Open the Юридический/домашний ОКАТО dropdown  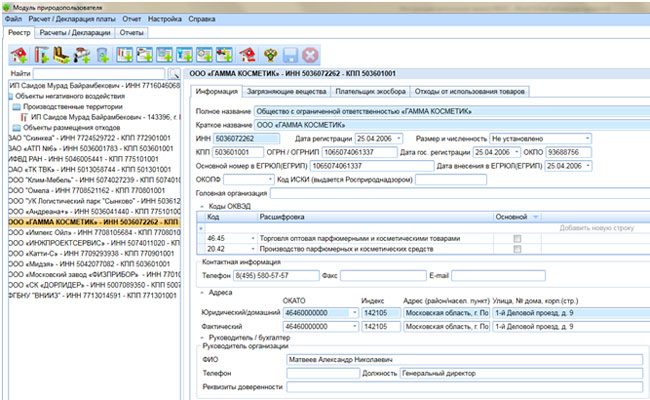pyautogui.click(x=354, y=313)
